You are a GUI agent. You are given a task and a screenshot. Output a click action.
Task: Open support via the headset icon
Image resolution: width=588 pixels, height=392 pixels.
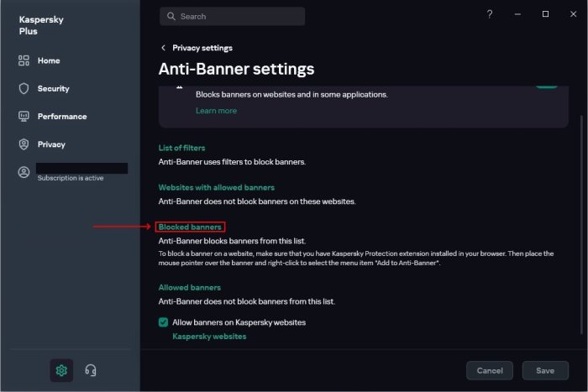click(91, 370)
